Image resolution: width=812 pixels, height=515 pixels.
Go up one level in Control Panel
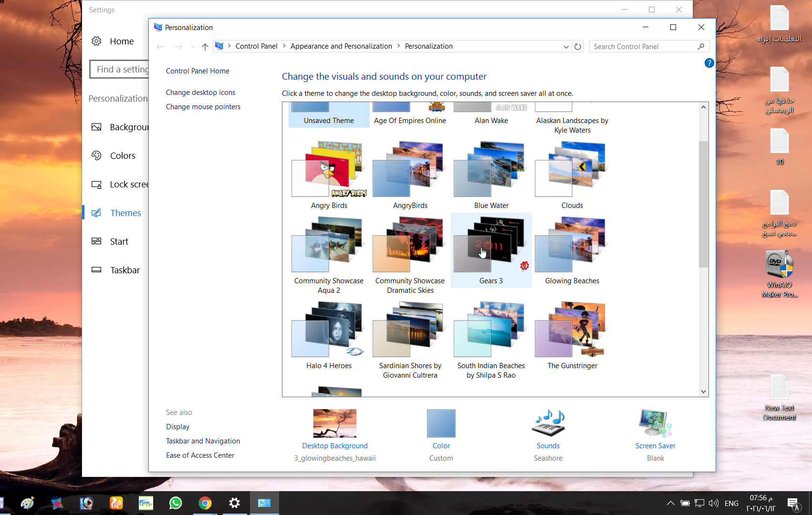coord(205,46)
